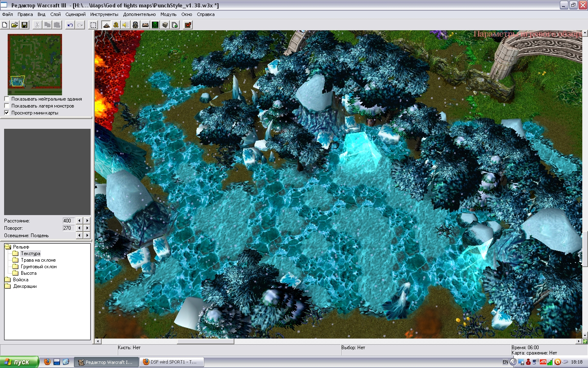Click the minimap thumbnail preview
Viewport: 588px width, 368px height.
tap(35, 65)
